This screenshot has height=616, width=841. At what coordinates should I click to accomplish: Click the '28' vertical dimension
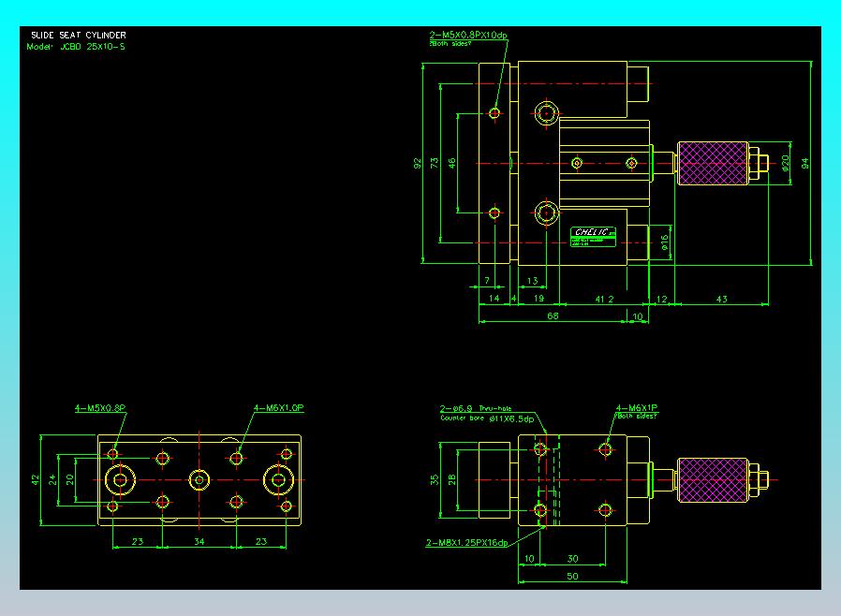point(451,480)
